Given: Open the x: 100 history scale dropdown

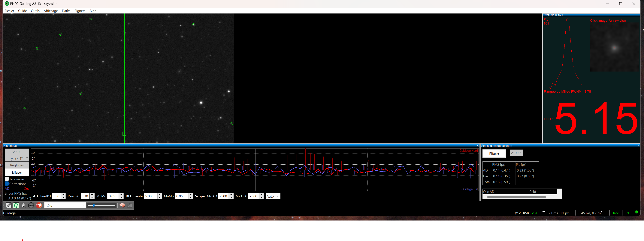Looking at the screenshot, I should click(x=17, y=152).
